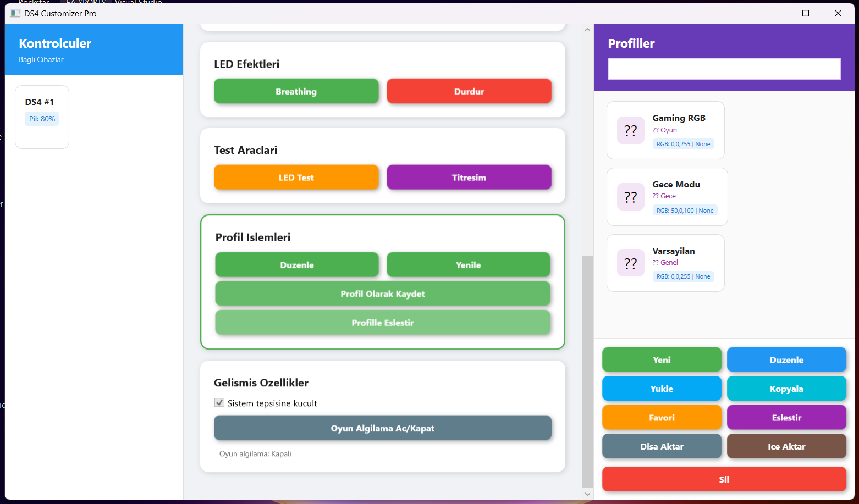Mark profile as Favori
Image resolution: width=859 pixels, height=504 pixels.
point(662,418)
